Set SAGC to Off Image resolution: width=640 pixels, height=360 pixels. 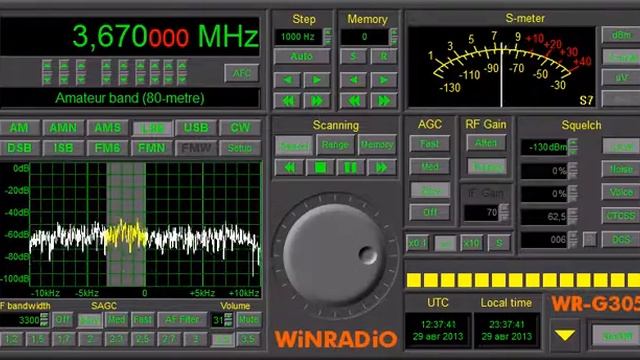pyautogui.click(x=62, y=320)
